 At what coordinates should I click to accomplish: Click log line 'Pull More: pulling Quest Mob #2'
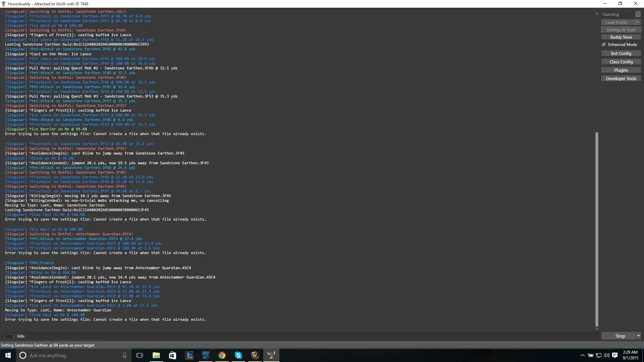91,68
